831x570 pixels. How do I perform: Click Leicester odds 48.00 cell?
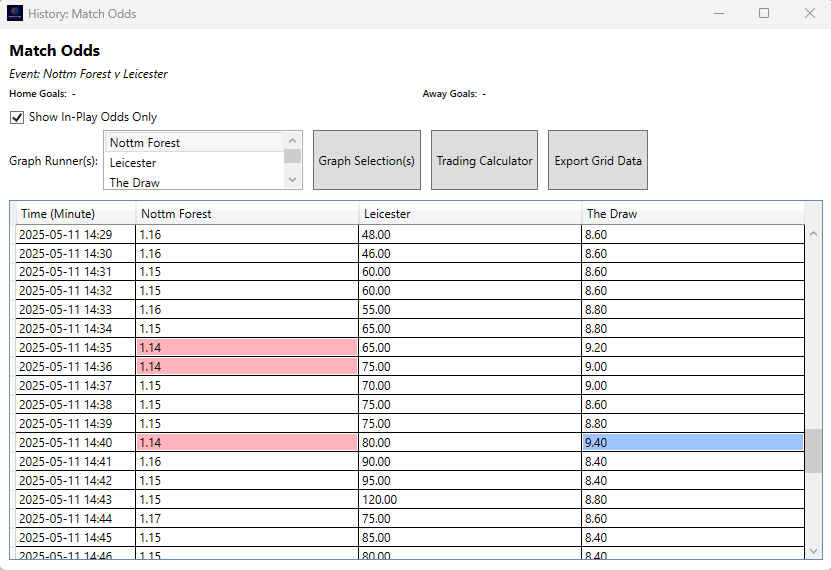(470, 234)
